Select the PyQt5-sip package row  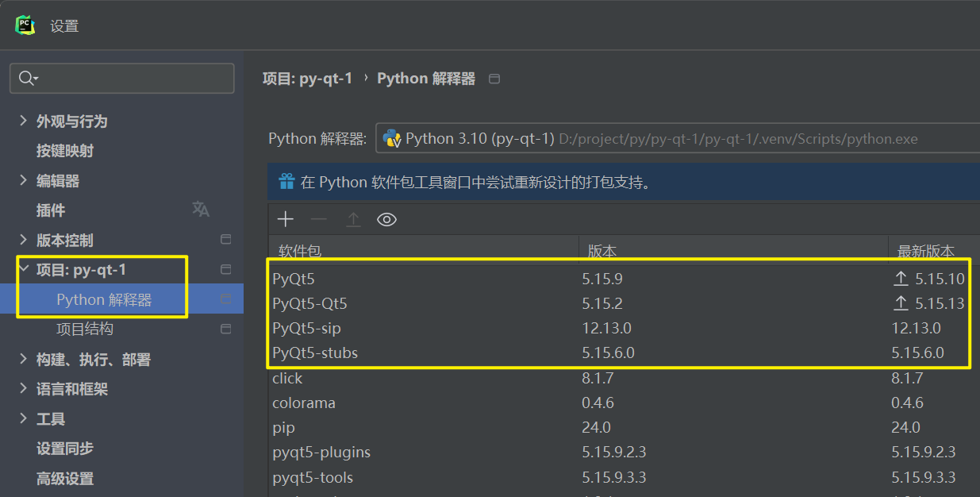point(306,328)
